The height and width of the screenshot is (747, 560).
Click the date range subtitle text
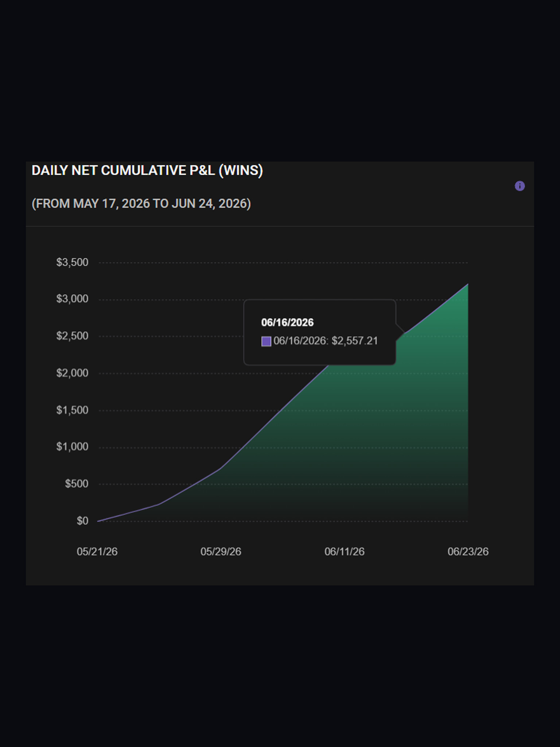tap(141, 204)
